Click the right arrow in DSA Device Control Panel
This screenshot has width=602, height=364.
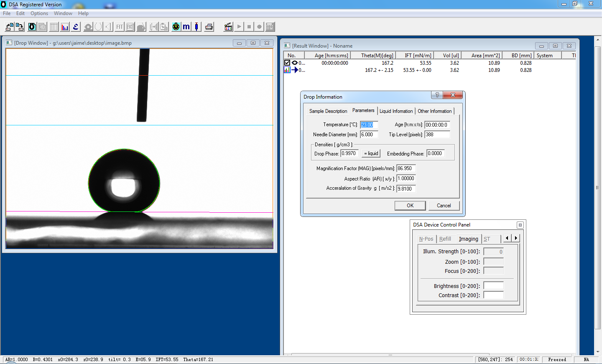pos(517,238)
